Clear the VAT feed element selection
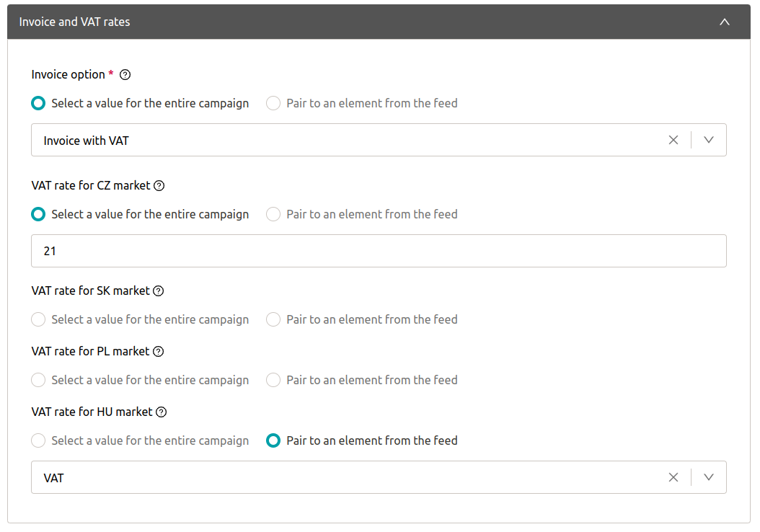The height and width of the screenshot is (532, 760). (673, 477)
